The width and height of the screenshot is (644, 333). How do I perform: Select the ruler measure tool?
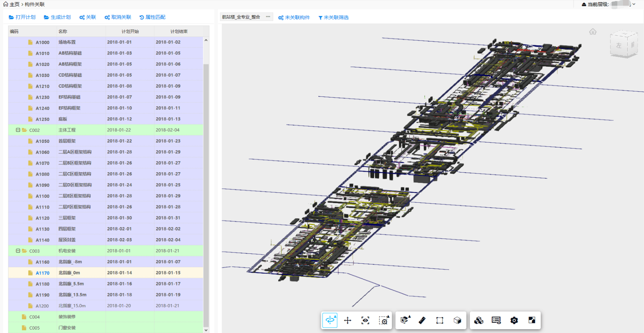[422, 320]
